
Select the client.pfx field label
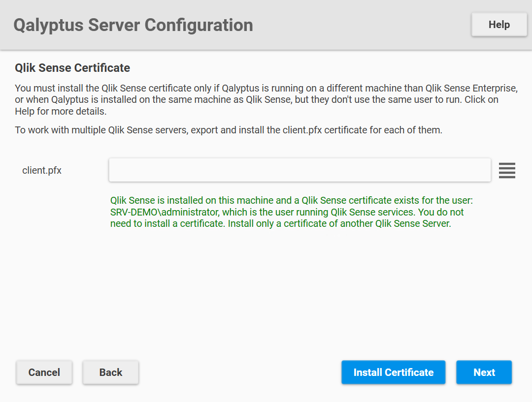[42, 170]
